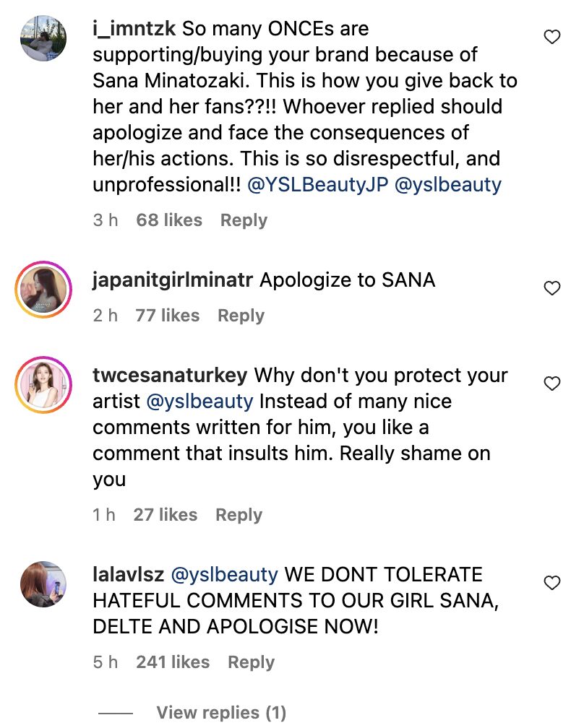
Task: Open the japanitgirlminatr username link
Action: (x=172, y=280)
